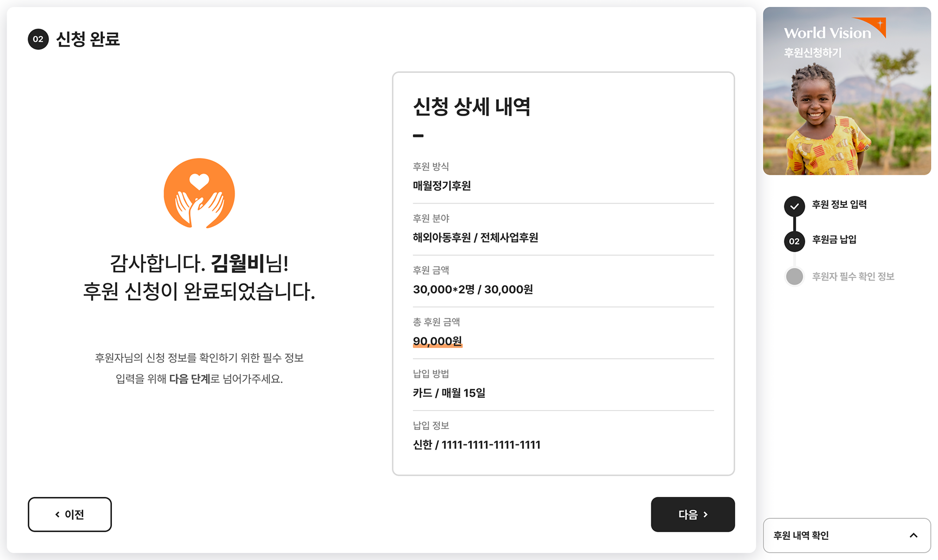The image size is (938, 560).
Task: Open the 후원자 필수 확인 정보 step label
Action: coord(853,276)
